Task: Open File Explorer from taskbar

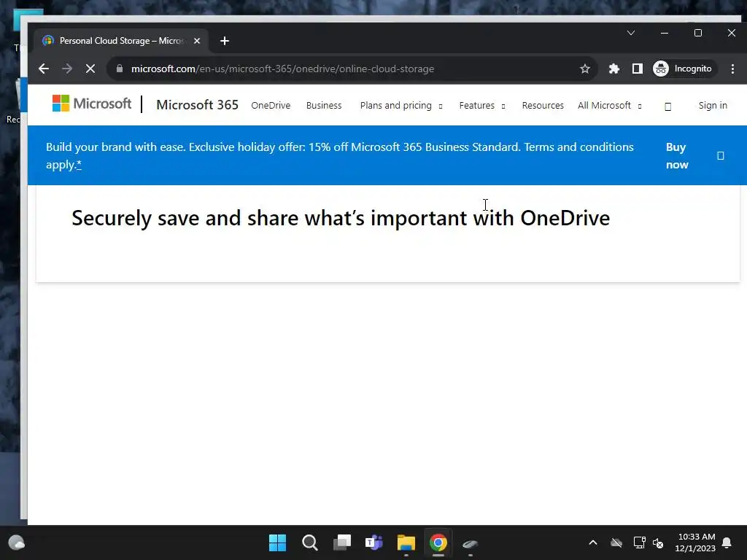Action: click(x=406, y=542)
